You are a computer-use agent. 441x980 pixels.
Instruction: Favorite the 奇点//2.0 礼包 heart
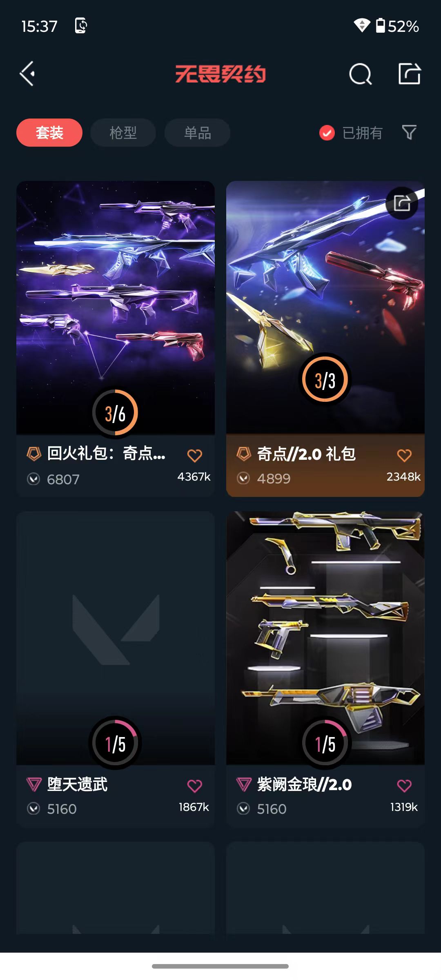coord(404,455)
